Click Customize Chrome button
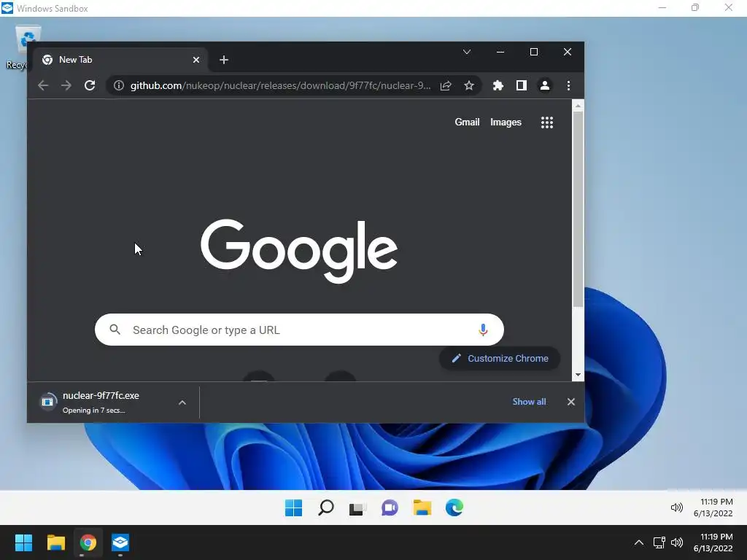Screen dimensions: 747x560 point(499,358)
